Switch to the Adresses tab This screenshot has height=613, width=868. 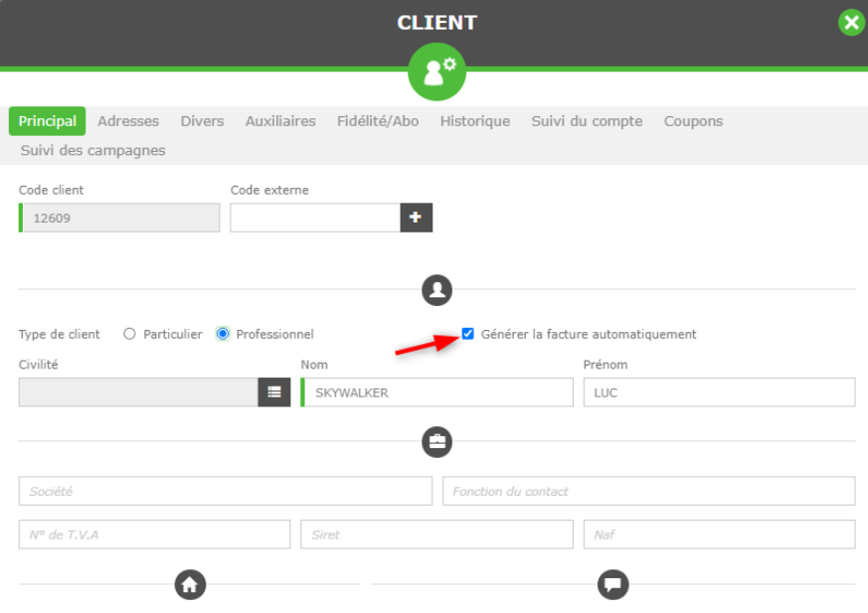pyautogui.click(x=128, y=121)
